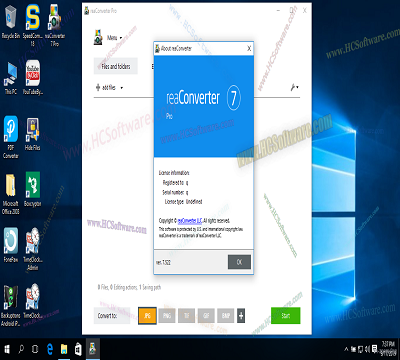Select the FonePaw desktop icon
This screenshot has height=360, width=400.
click(x=11, y=245)
